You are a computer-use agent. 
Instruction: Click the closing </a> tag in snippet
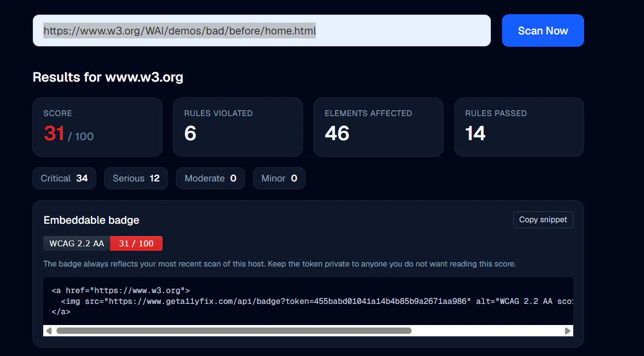pyautogui.click(x=61, y=312)
